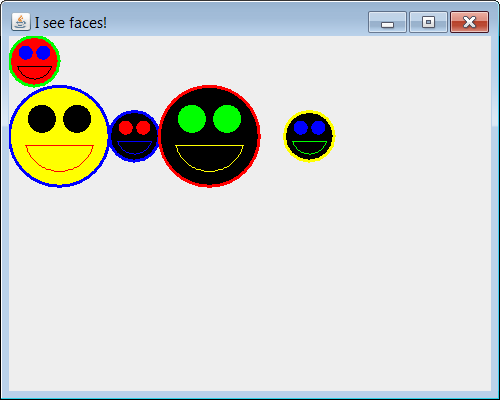This screenshot has height=400, width=500.
Task: Click the large black face with red outline
Action: [210, 136]
